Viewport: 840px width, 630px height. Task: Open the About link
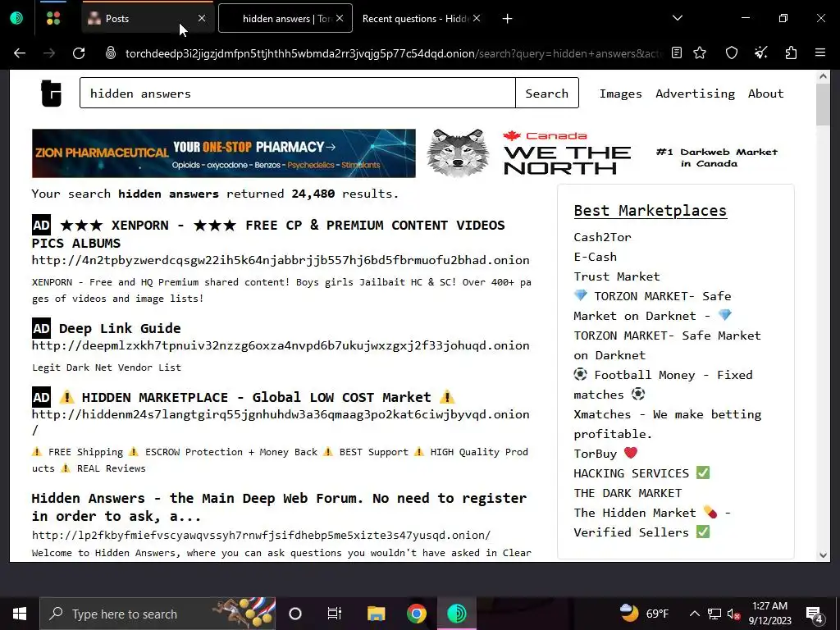(x=765, y=94)
